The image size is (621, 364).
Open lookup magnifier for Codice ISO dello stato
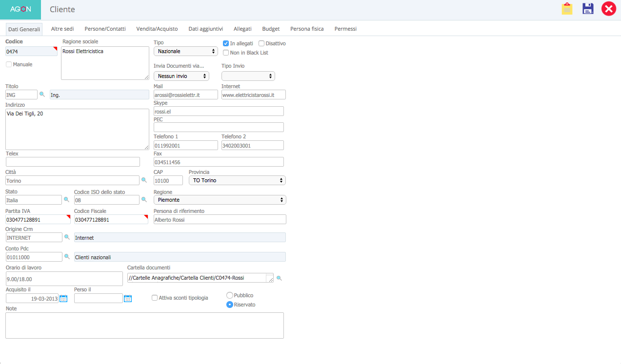tap(144, 199)
